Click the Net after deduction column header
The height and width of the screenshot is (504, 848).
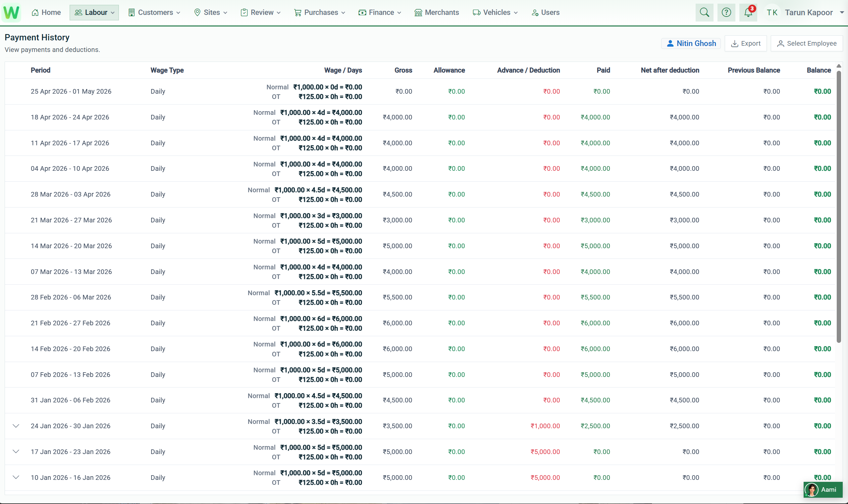tap(670, 70)
